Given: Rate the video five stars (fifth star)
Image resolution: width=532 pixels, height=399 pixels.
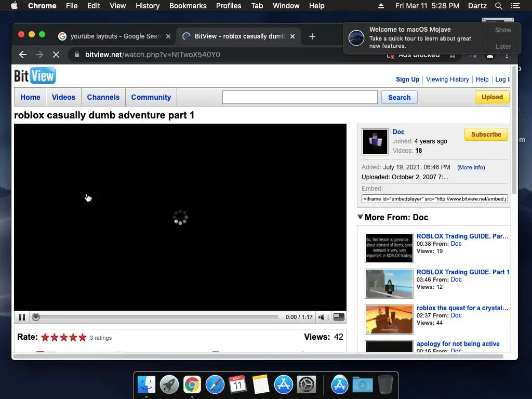Looking at the screenshot, I should (83, 337).
